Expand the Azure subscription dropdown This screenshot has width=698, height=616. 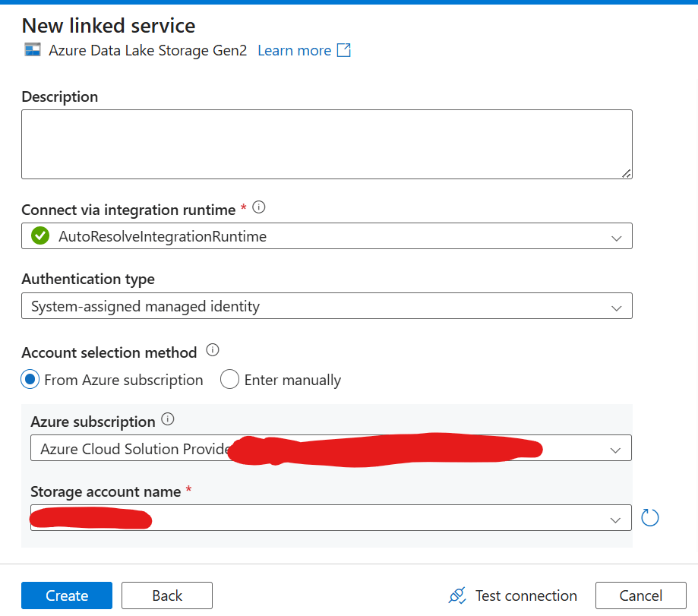tap(616, 450)
